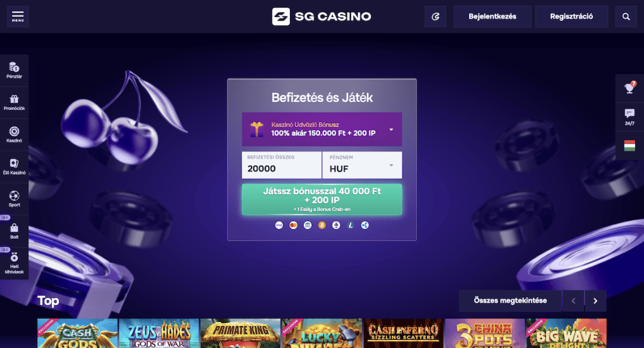
Task: Open the Heti kihívások sidebar item
Action: 14,263
